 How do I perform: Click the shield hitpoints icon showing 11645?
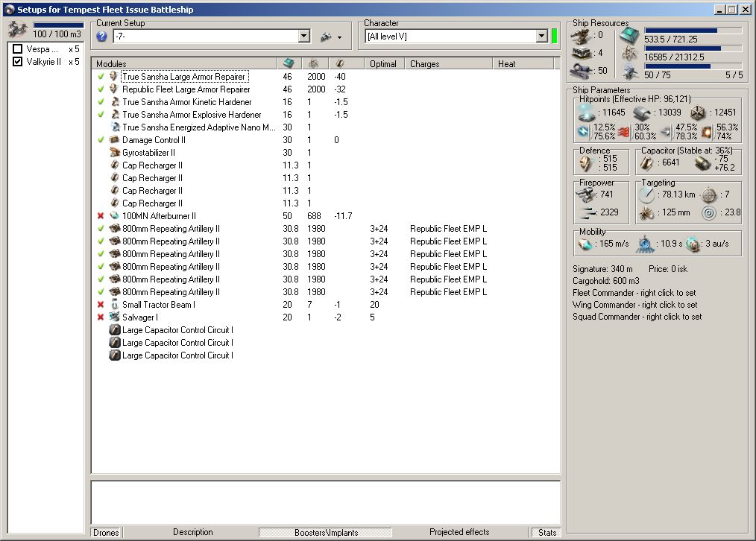coord(587,113)
